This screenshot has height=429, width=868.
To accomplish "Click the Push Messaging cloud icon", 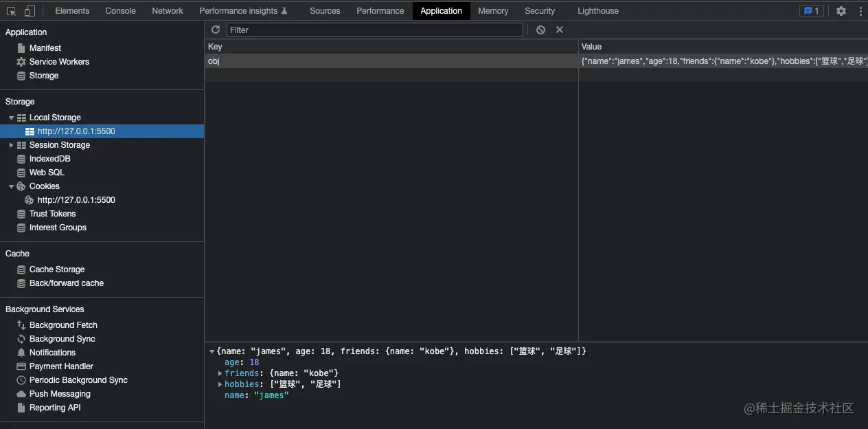I will coord(21,394).
